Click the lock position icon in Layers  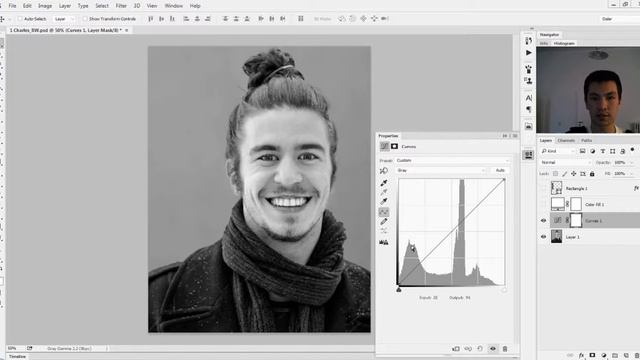click(573, 174)
